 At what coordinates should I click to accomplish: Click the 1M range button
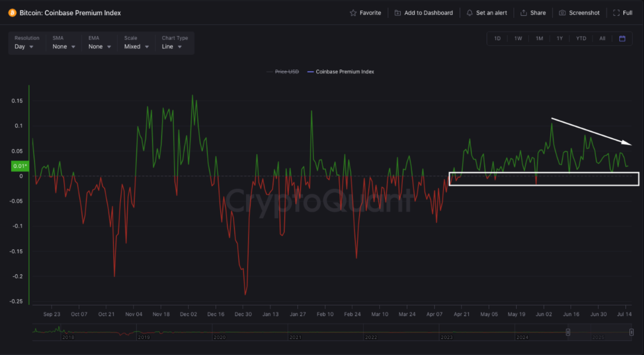[x=539, y=38]
